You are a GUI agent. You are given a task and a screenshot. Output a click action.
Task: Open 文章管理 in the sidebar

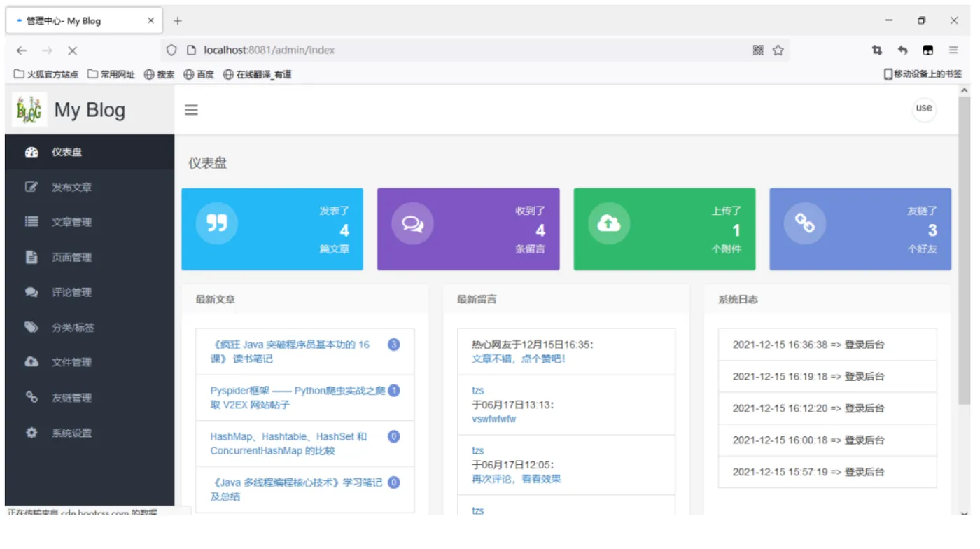[x=90, y=222]
